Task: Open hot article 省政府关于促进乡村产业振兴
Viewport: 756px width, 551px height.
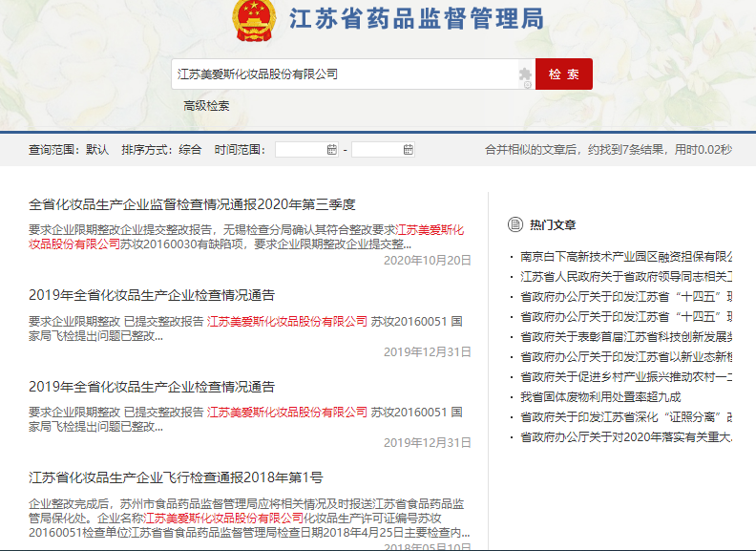Action: [626, 377]
